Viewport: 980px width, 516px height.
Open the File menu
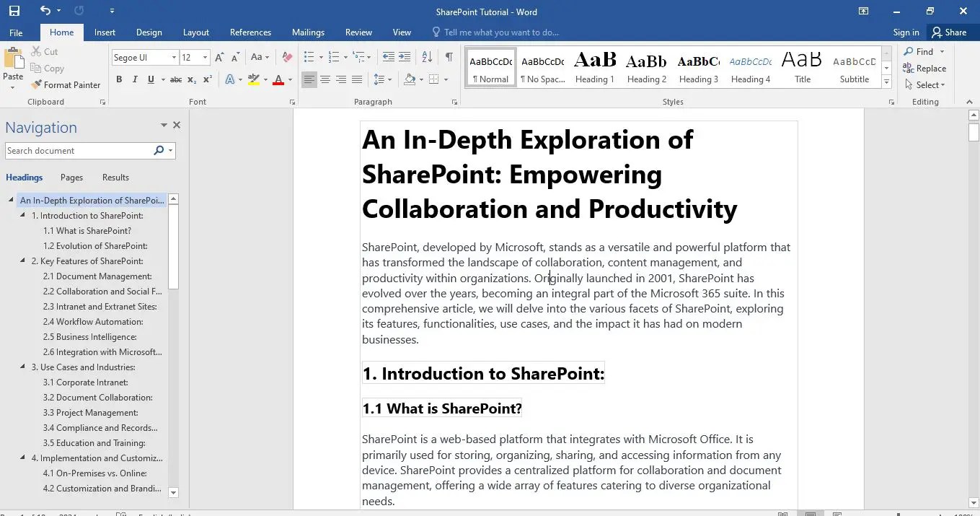coord(16,32)
